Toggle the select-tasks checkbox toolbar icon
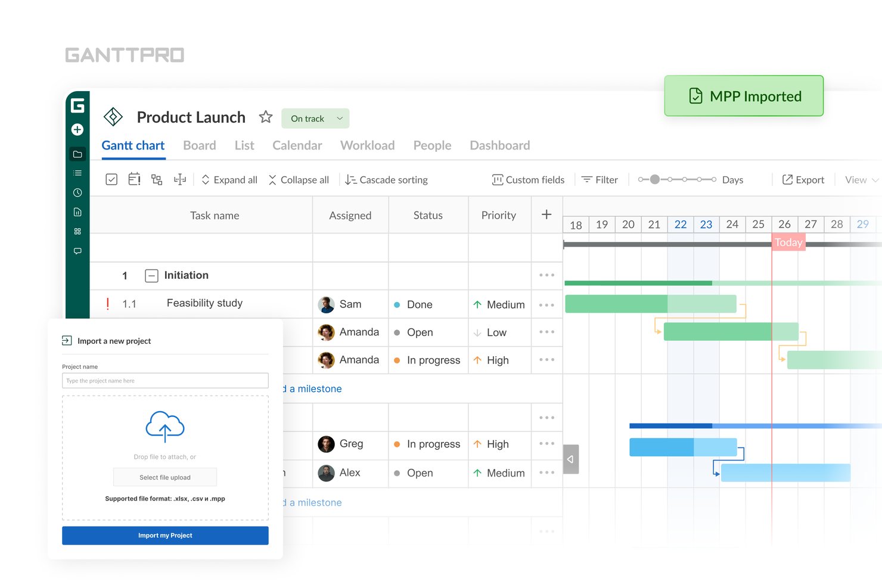The width and height of the screenshot is (882, 588). 111,179
